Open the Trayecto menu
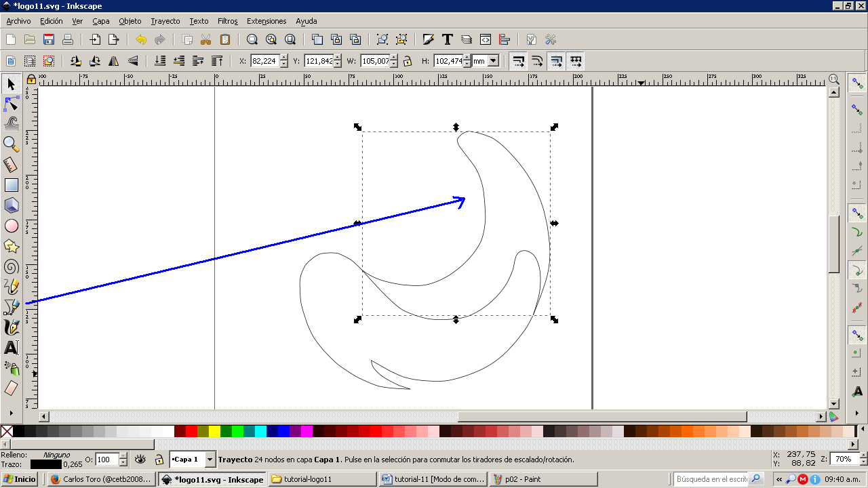This screenshot has width=868, height=488. (165, 21)
